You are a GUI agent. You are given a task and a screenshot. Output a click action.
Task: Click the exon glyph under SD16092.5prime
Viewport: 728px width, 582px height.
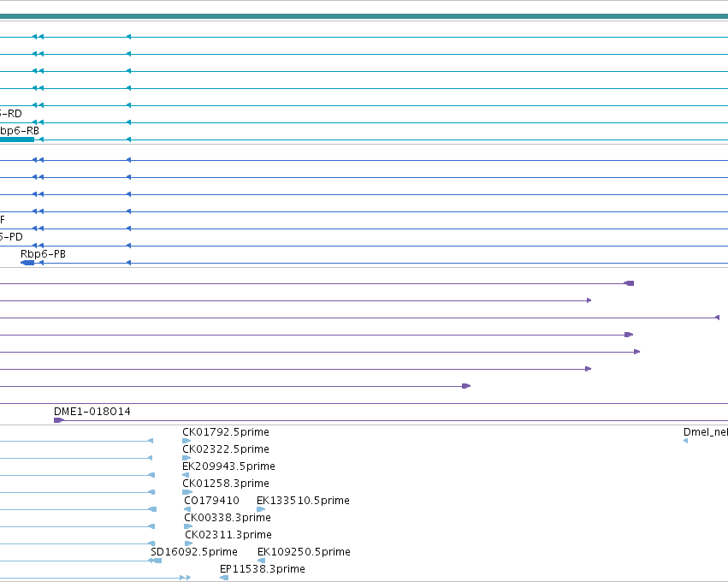pyautogui.click(x=155, y=561)
